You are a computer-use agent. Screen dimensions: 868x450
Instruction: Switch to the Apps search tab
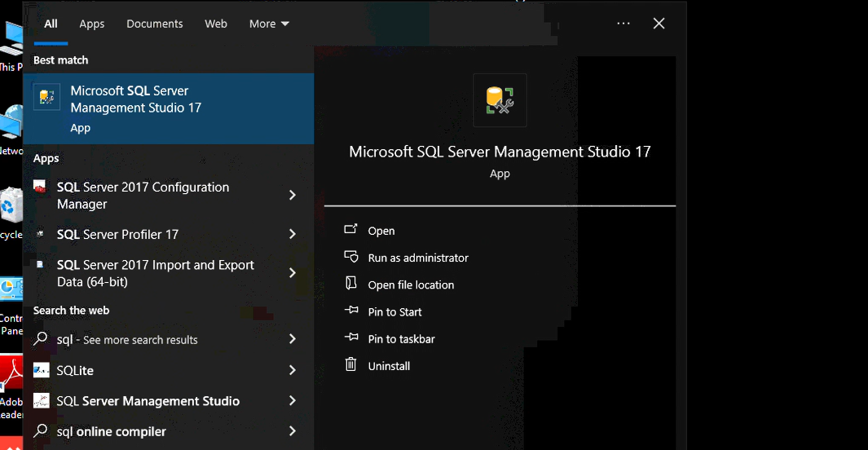pyautogui.click(x=92, y=24)
